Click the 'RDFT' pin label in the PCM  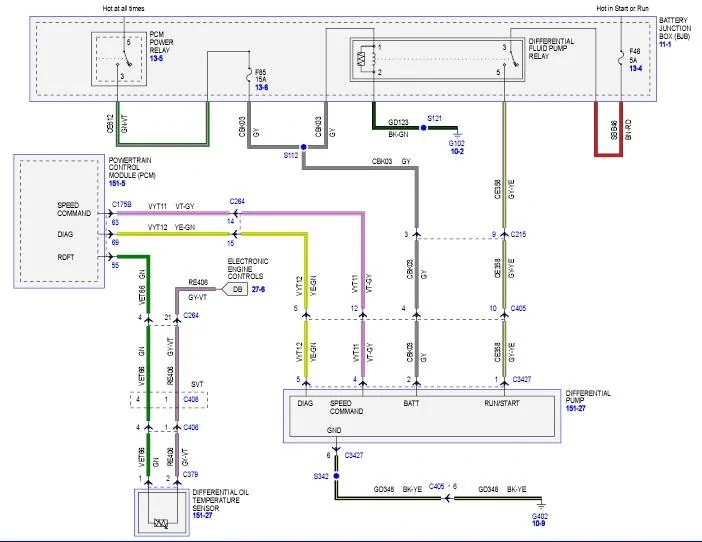pyautogui.click(x=66, y=257)
